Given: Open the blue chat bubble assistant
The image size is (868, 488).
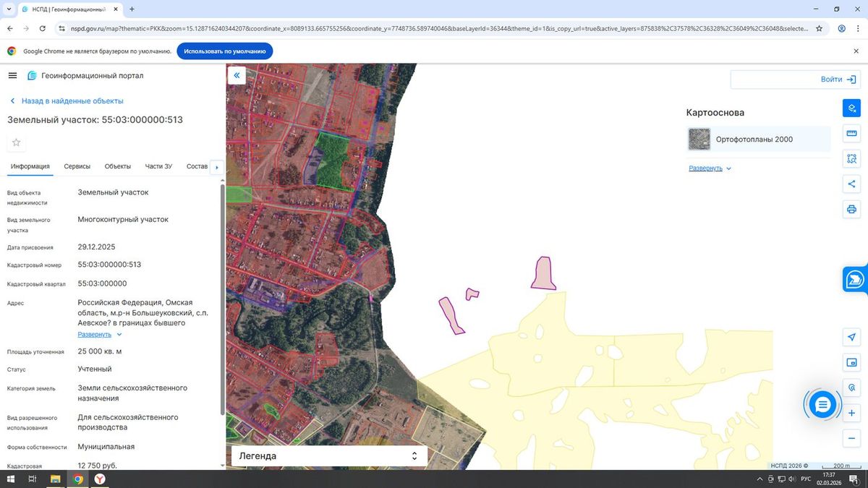Looking at the screenshot, I should pyautogui.click(x=822, y=405).
